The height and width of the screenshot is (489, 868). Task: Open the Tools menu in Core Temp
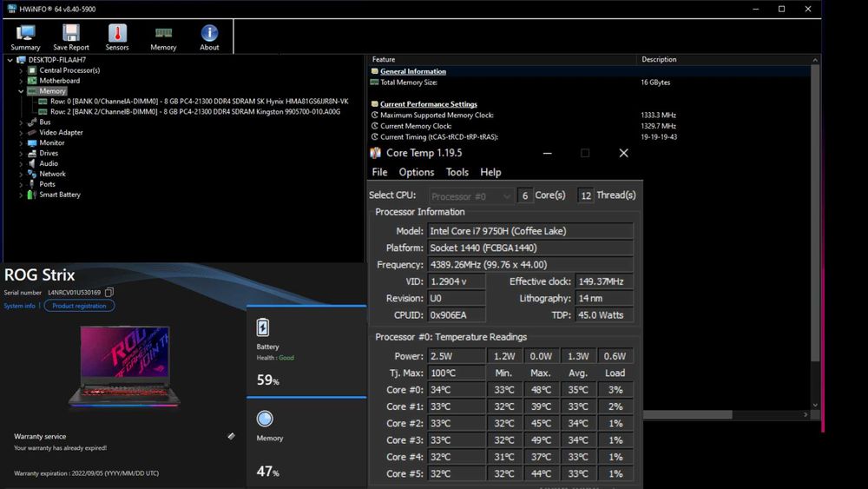click(457, 172)
